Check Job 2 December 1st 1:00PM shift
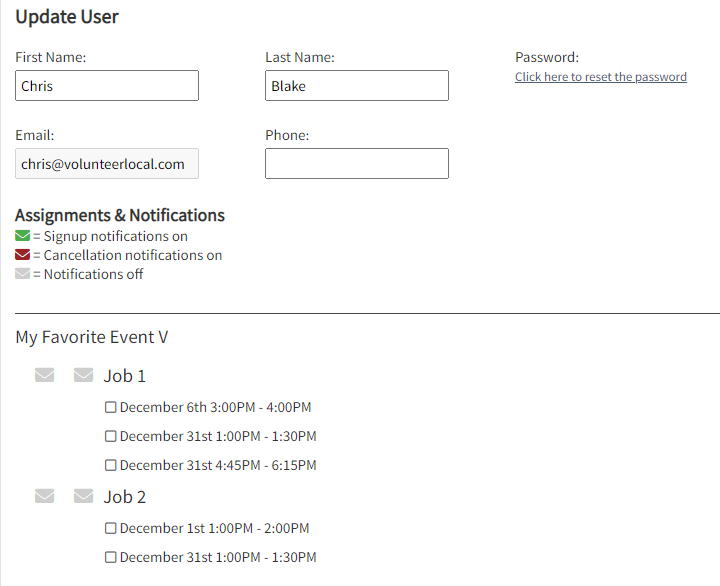The image size is (720, 586). pos(110,528)
